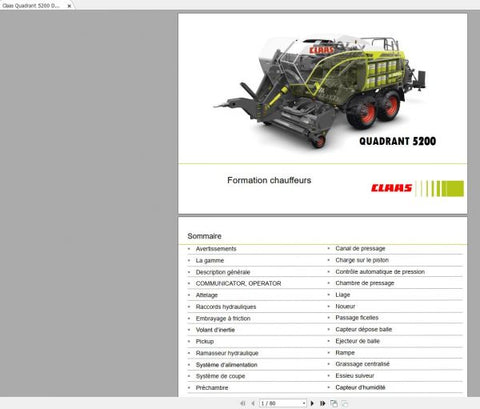The height and width of the screenshot is (409, 480).
Task: Select 'Système d'alimentation' entry
Action: pyautogui.click(x=226, y=365)
